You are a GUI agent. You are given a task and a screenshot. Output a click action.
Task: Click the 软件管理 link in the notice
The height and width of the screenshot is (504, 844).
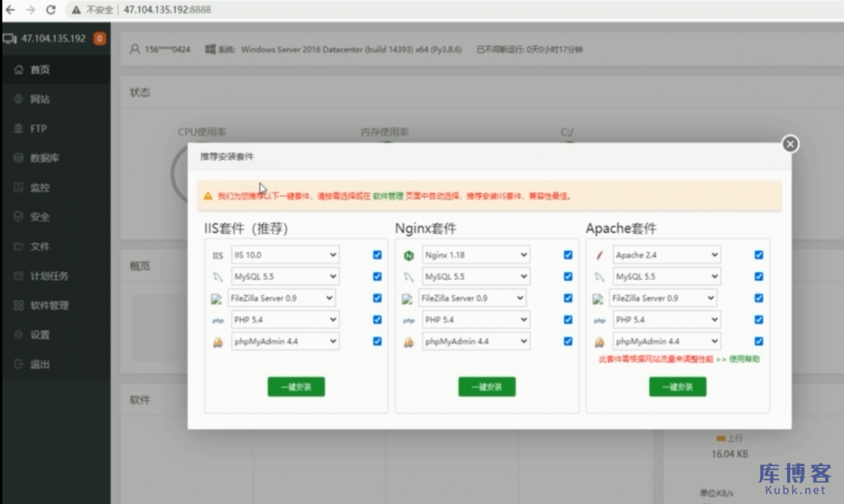coord(388,196)
